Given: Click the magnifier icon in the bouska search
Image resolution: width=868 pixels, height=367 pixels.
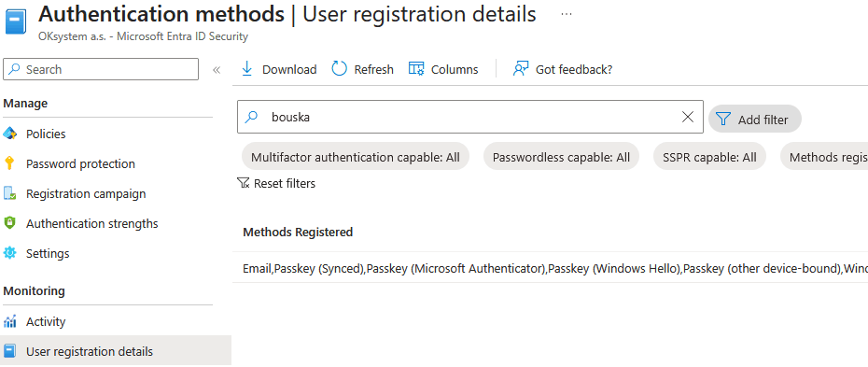Looking at the screenshot, I should tap(252, 117).
